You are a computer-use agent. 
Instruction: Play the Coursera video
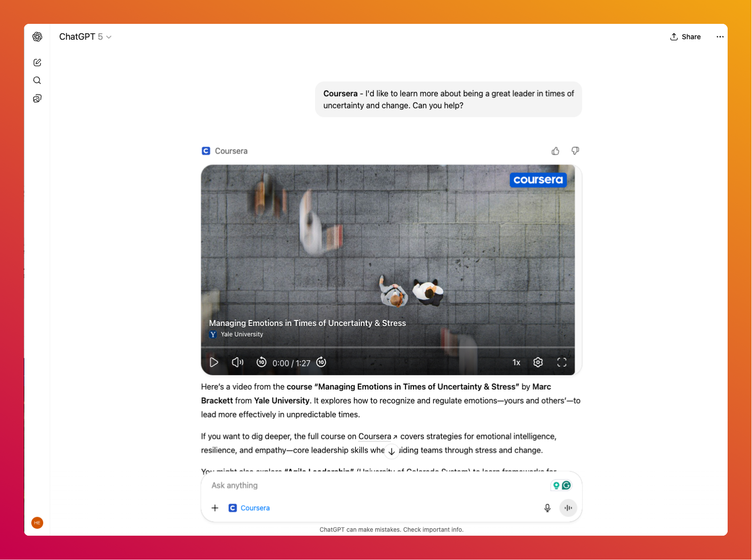(x=214, y=362)
